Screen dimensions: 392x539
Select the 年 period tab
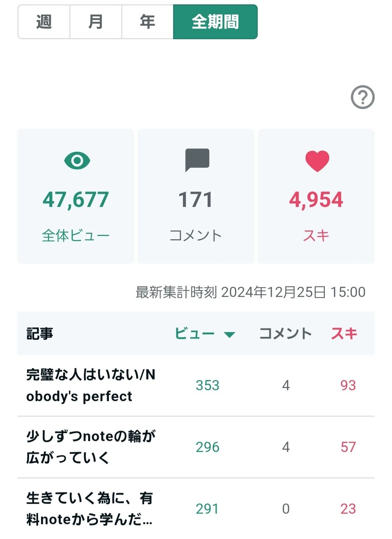[147, 22]
